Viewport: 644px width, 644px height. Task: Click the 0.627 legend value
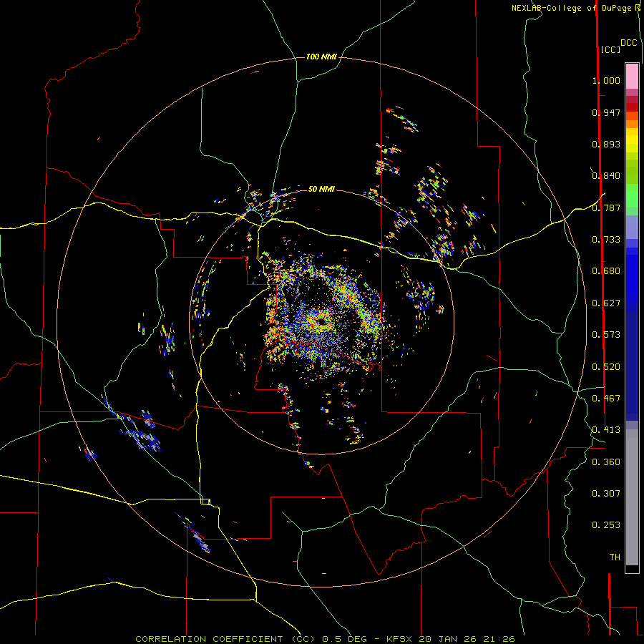pos(606,303)
